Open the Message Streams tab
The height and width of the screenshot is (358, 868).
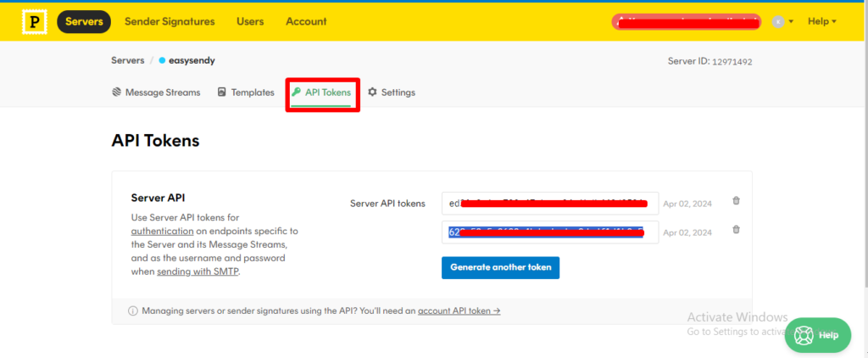156,92
